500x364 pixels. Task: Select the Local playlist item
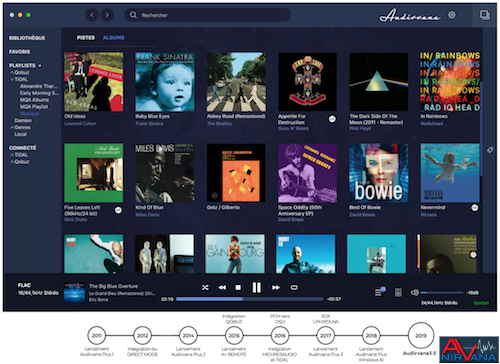click(x=20, y=134)
